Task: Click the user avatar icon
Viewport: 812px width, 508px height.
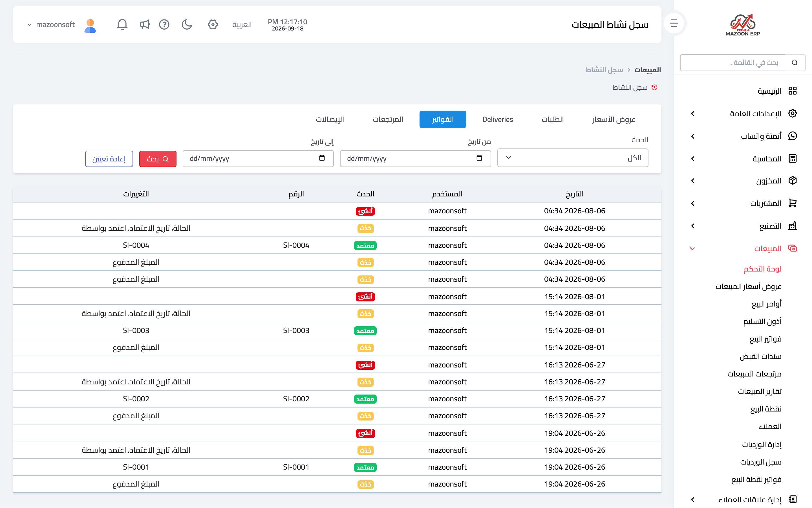Action: [90, 25]
